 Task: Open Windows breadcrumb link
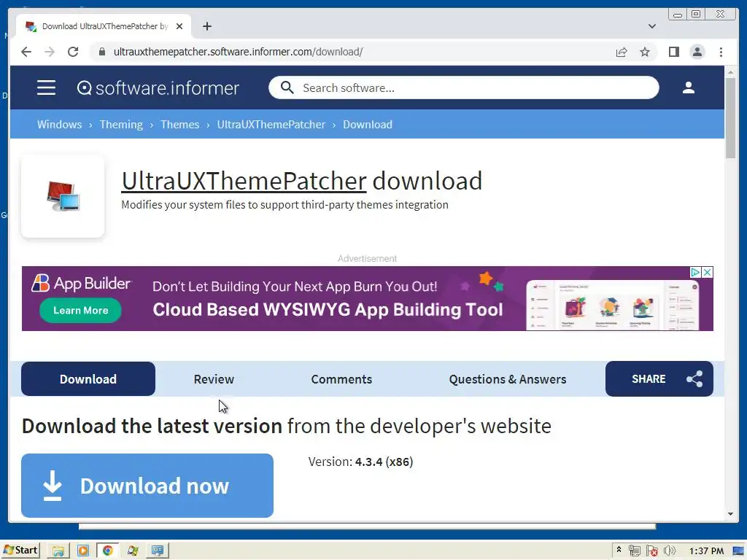[60, 124]
